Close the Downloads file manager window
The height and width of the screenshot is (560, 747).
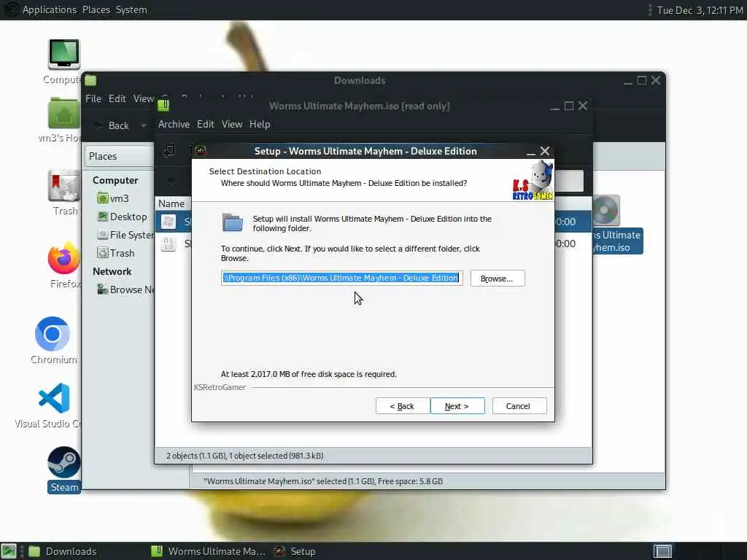coord(656,80)
